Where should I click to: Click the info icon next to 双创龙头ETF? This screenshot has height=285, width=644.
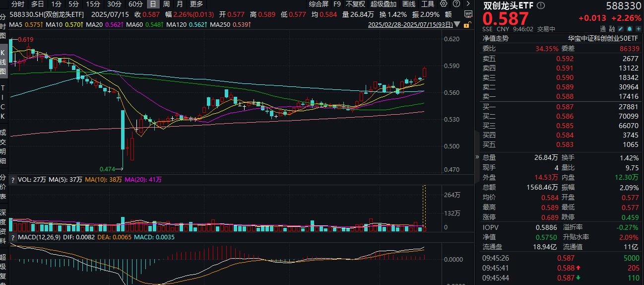541,5
